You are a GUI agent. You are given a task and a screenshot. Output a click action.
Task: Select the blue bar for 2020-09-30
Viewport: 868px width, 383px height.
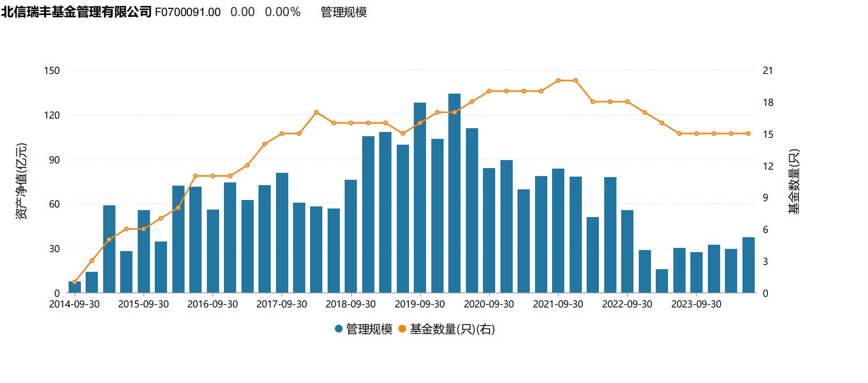click(489, 230)
